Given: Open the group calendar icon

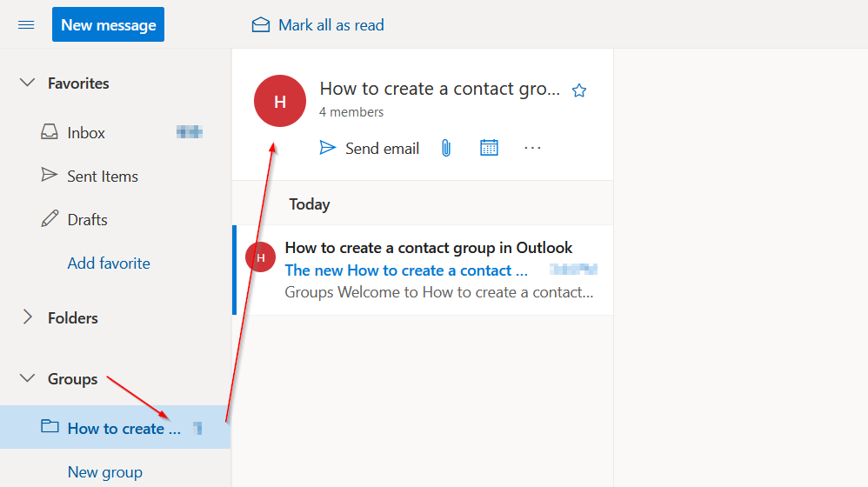Looking at the screenshot, I should click(489, 148).
